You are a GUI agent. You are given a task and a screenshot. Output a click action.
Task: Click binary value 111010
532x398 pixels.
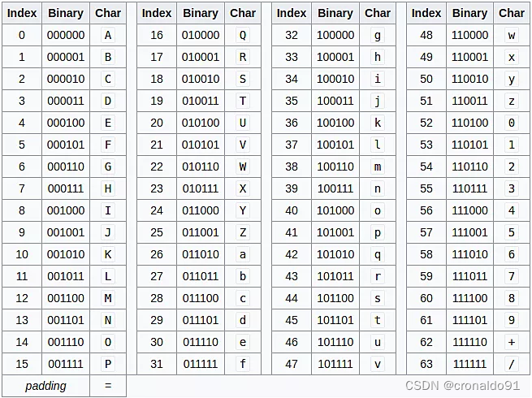tap(470, 254)
